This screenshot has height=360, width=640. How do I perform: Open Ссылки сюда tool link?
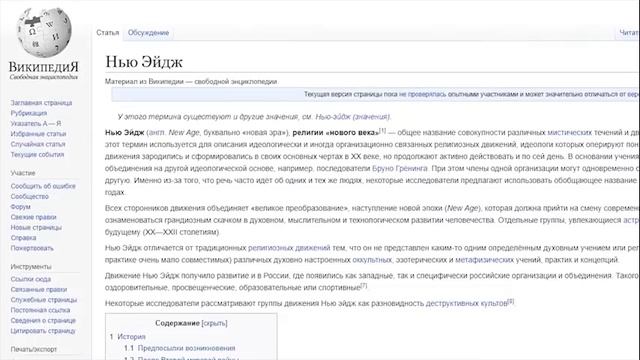pos(31,279)
